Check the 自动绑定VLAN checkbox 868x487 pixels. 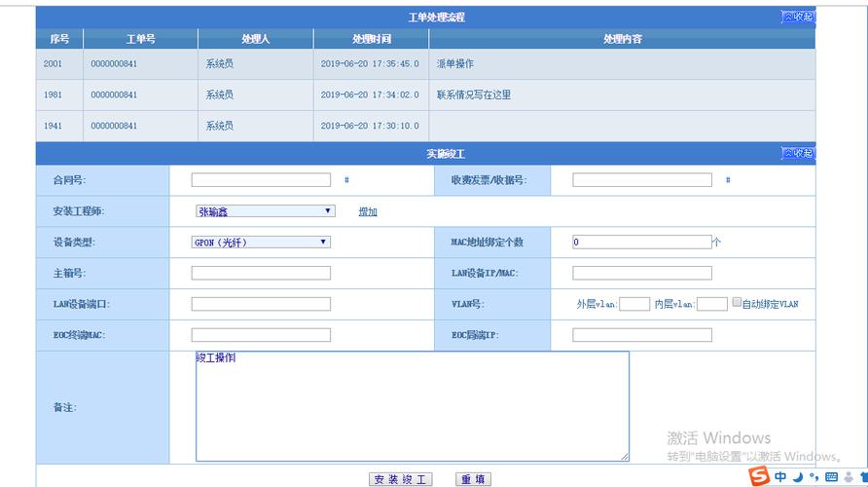point(737,302)
